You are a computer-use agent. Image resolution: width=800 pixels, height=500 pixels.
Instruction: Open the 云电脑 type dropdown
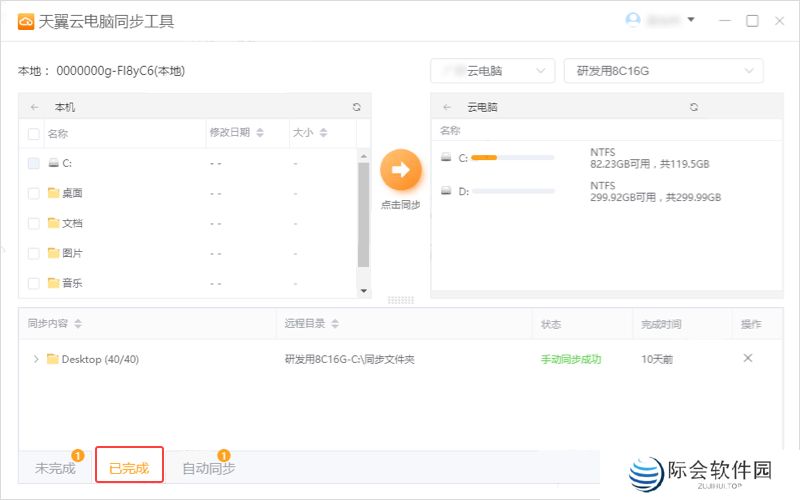(493, 71)
